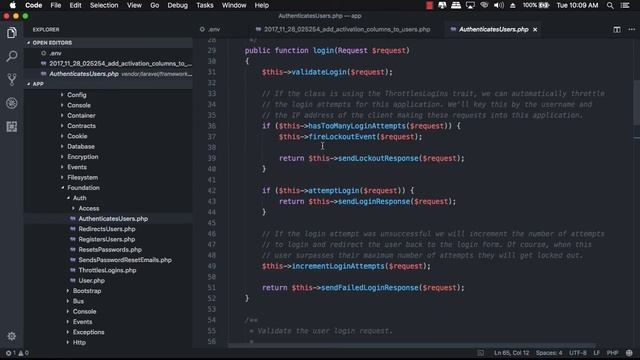640x360 pixels.
Task: Click the split editor icon
Action: pos(617,29)
